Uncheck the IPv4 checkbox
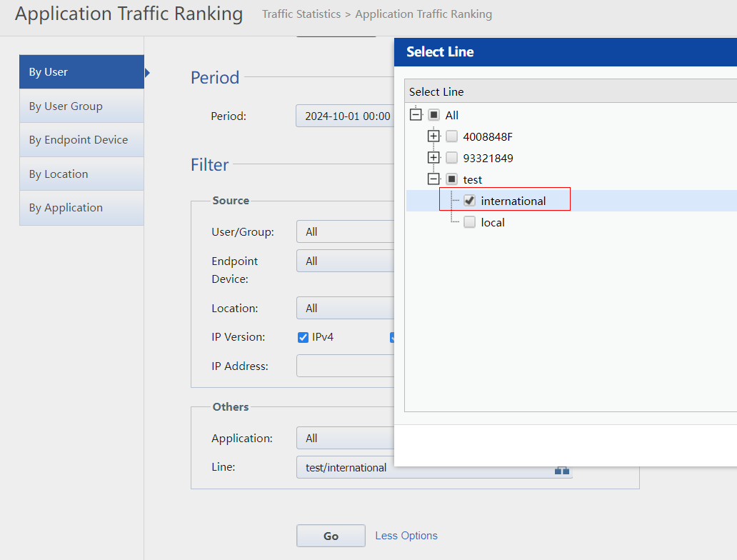The image size is (737, 560). point(303,337)
